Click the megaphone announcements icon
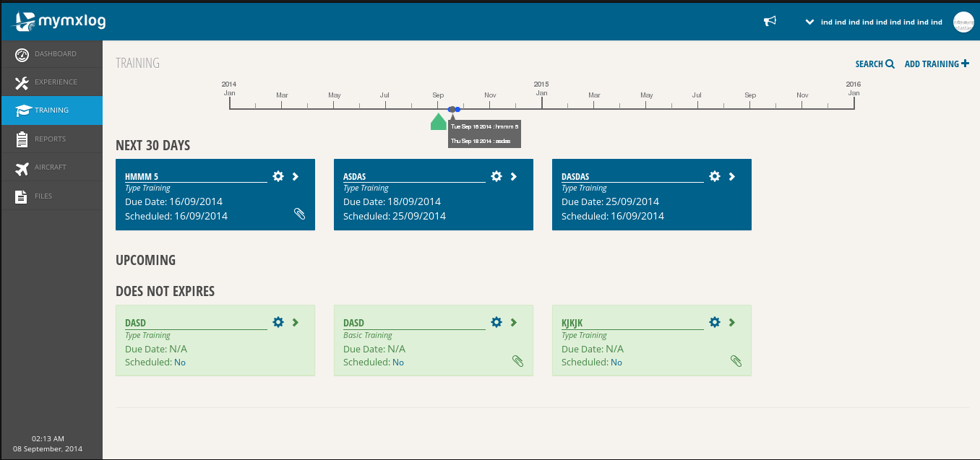Image resolution: width=980 pixels, height=460 pixels. [770, 21]
